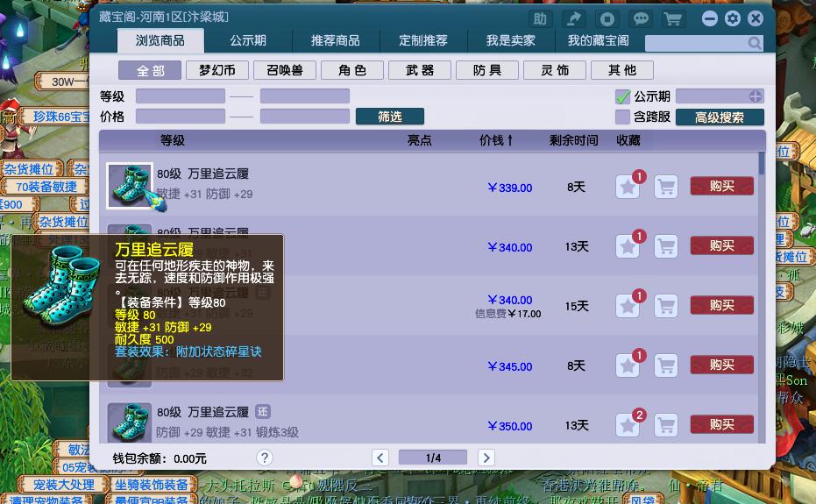816x504 pixels.
Task: Open the chat bubble icon in title bar
Action: (640, 19)
